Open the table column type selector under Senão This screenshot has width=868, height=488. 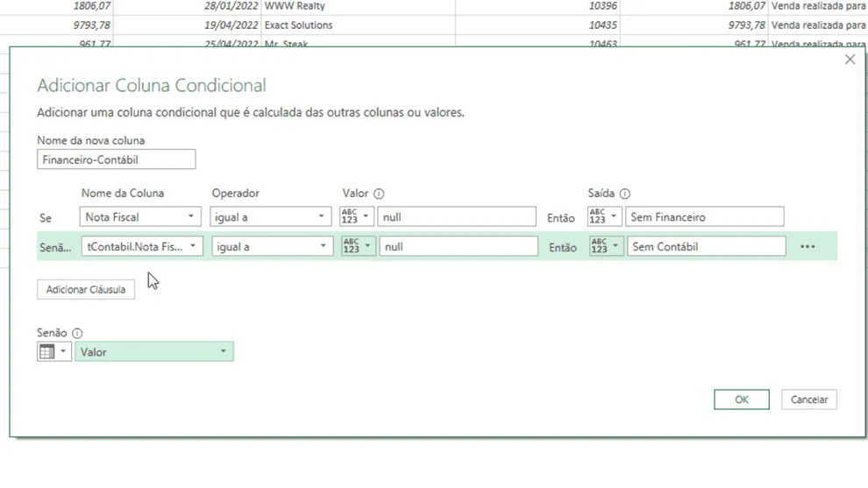coord(54,352)
